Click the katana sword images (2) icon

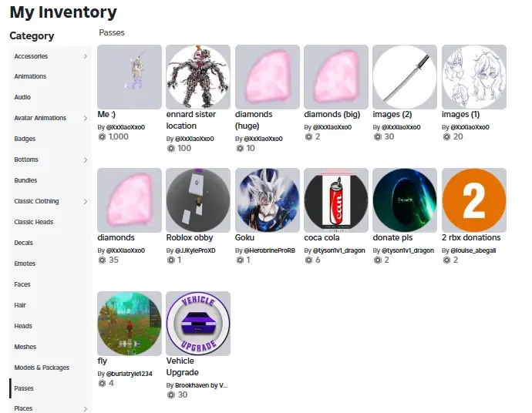click(x=405, y=77)
